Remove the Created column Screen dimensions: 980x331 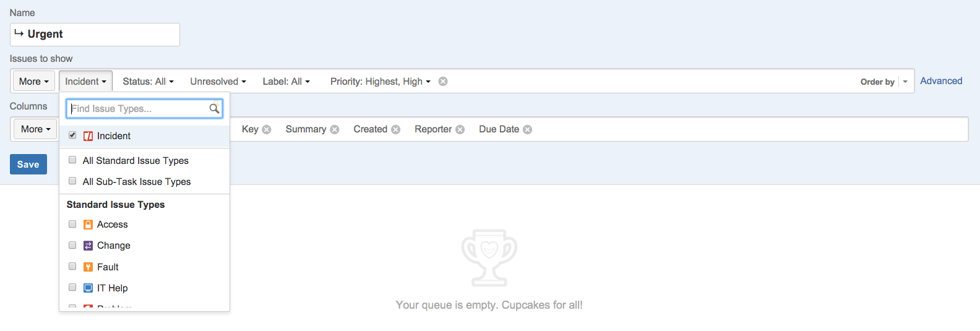click(x=396, y=129)
